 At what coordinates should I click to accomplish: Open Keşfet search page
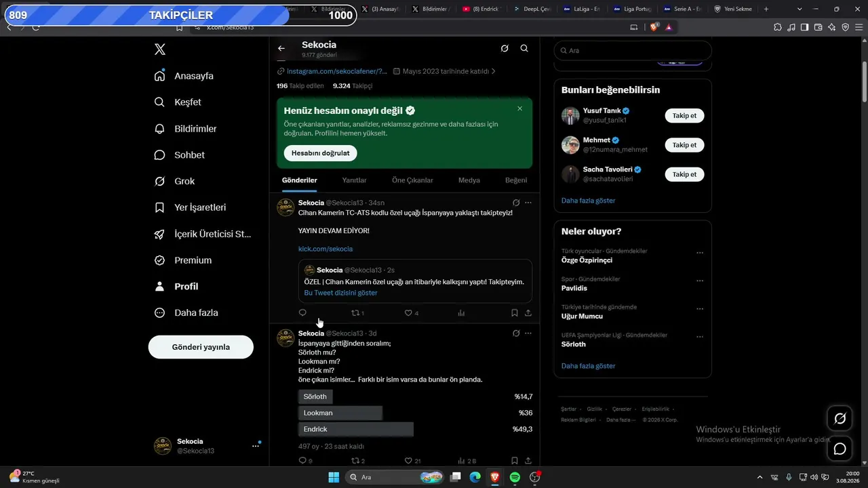(x=178, y=102)
